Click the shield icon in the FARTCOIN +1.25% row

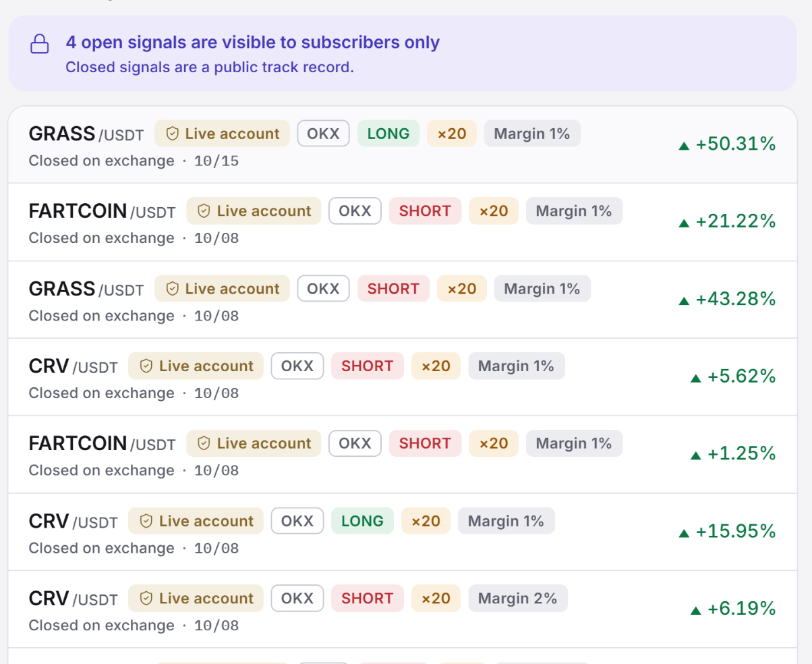pos(204,443)
